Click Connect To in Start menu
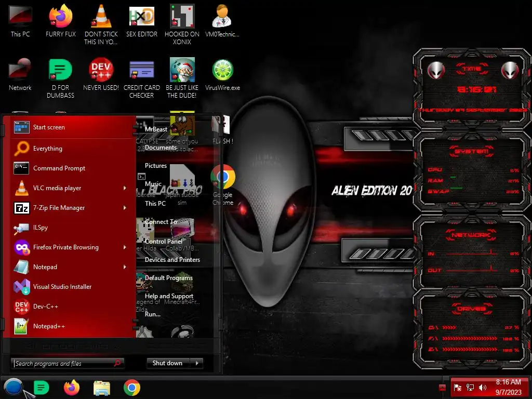 161,222
